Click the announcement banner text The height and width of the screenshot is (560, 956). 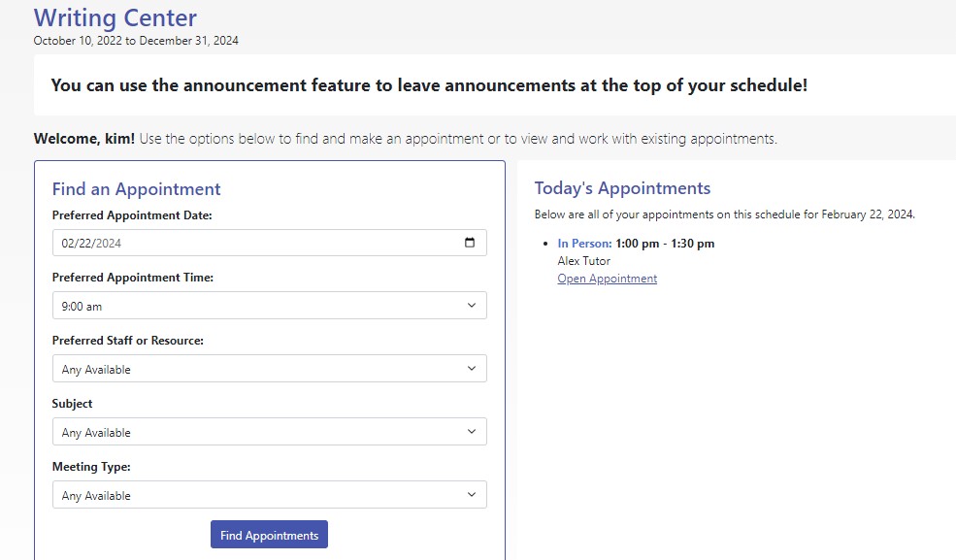(x=429, y=85)
